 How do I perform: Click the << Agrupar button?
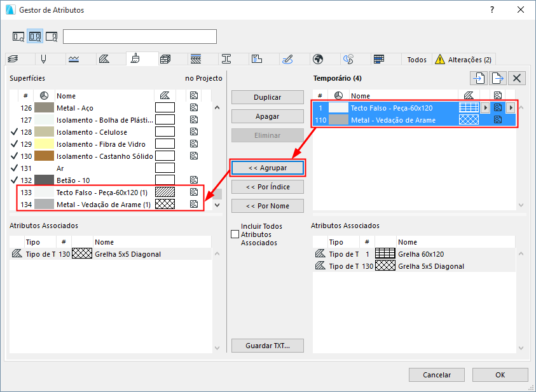[x=267, y=168]
